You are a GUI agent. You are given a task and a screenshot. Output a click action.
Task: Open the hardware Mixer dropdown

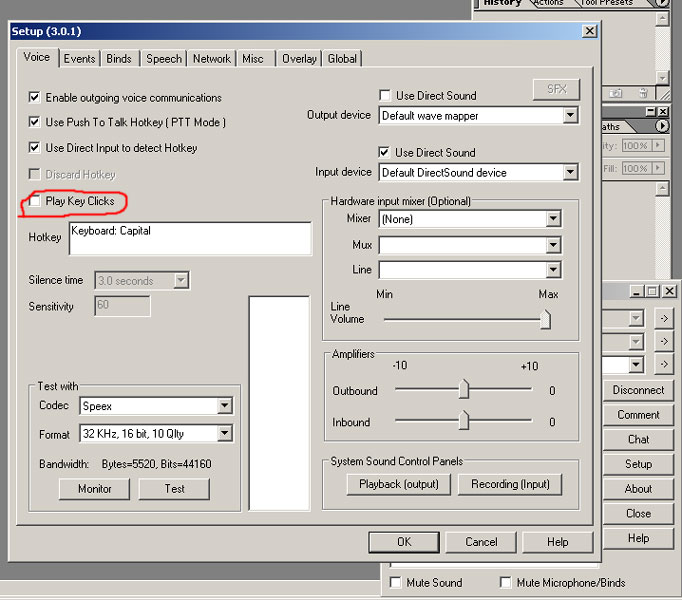click(x=552, y=219)
